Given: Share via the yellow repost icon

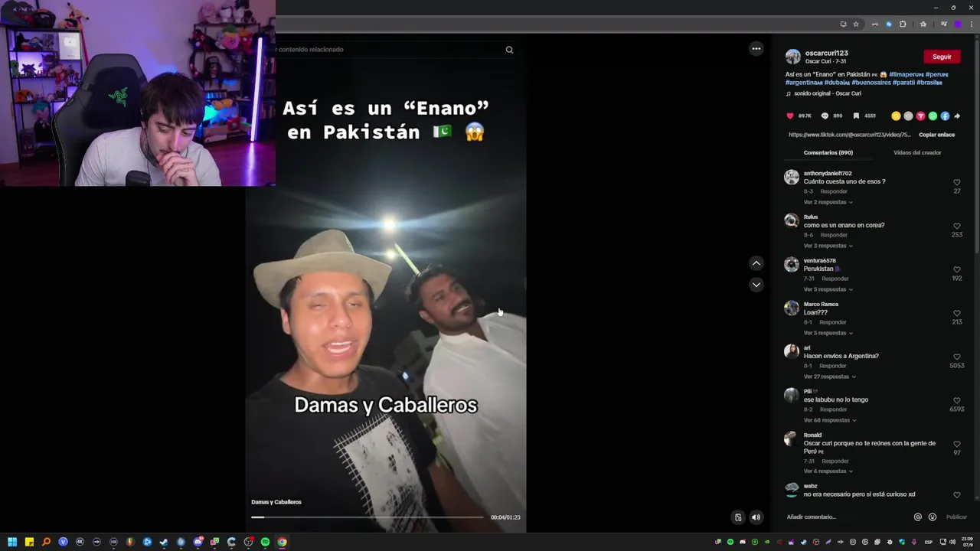Looking at the screenshot, I should (x=896, y=116).
